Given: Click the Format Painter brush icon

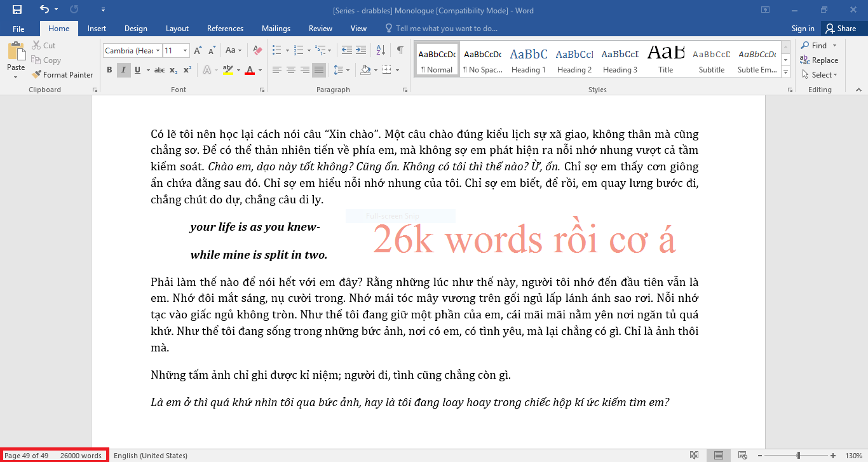Looking at the screenshot, I should [37, 74].
